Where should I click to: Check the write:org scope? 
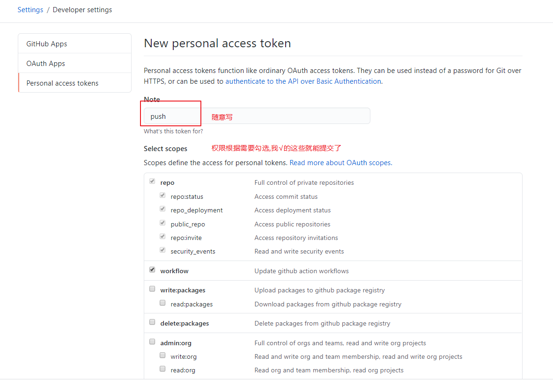(162, 356)
